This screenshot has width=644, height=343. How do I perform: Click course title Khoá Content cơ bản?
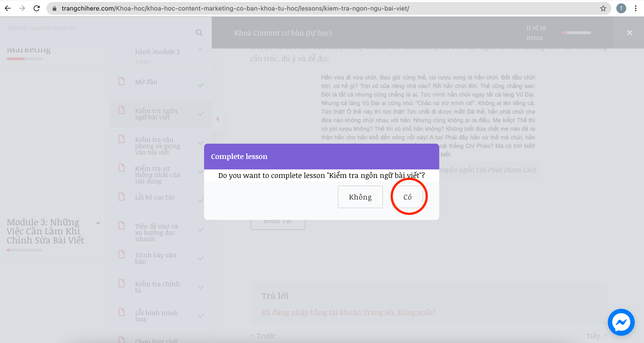[x=283, y=33]
